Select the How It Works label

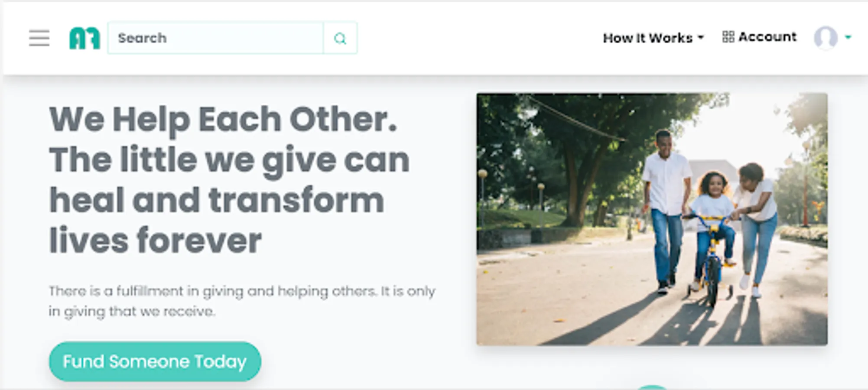[648, 38]
